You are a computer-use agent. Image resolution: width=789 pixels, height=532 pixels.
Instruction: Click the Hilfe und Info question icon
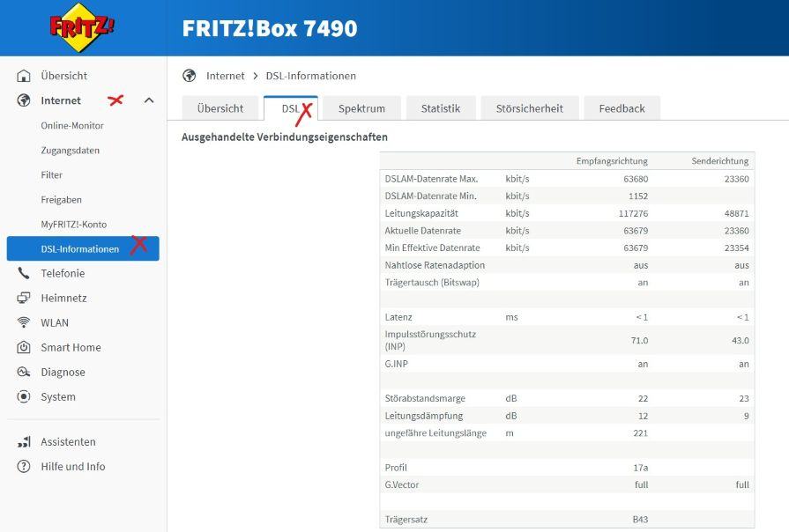[24, 466]
